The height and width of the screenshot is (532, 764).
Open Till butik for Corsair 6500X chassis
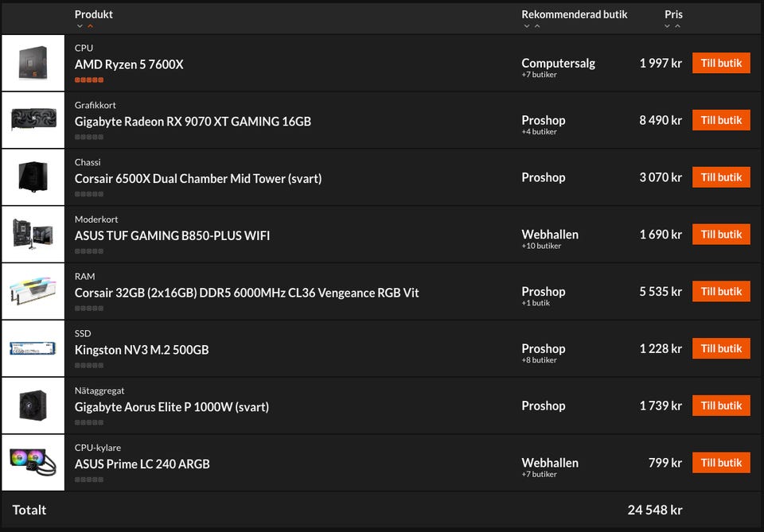pos(721,177)
